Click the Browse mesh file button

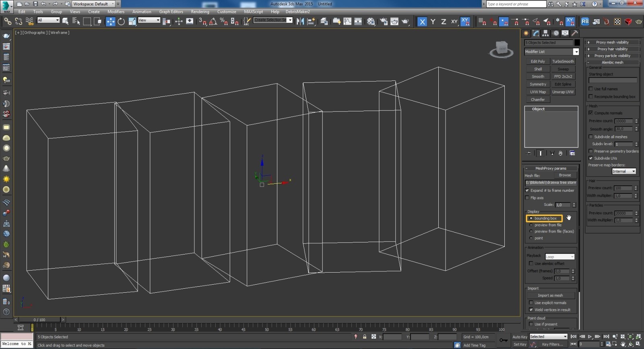565,175
